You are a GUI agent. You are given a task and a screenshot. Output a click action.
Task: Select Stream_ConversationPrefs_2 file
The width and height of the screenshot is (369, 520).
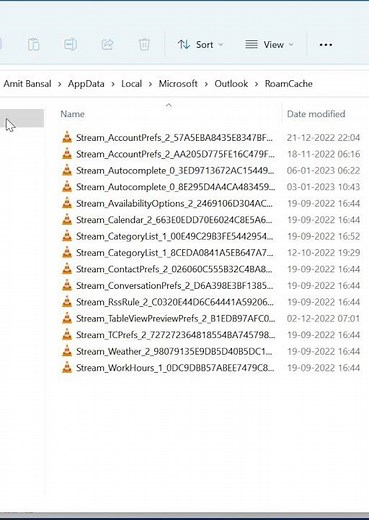(168, 285)
